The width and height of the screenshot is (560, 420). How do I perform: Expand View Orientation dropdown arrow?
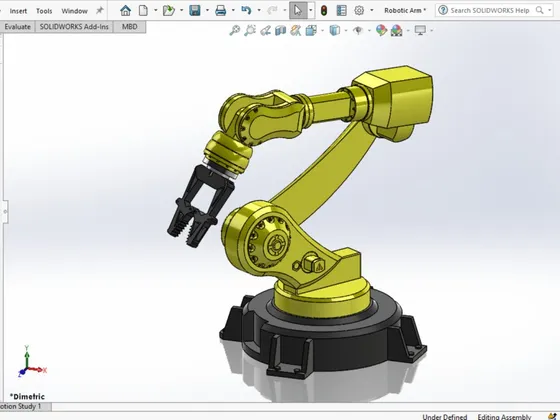tap(322, 31)
